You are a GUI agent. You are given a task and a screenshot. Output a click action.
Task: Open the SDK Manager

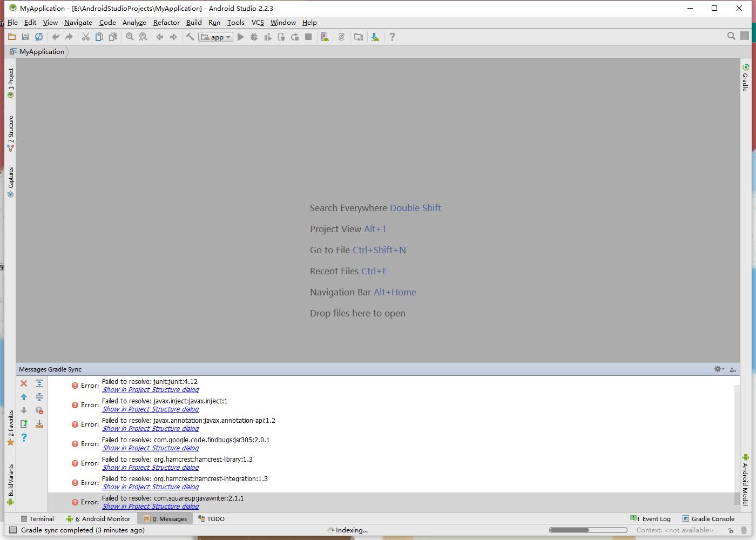point(375,37)
